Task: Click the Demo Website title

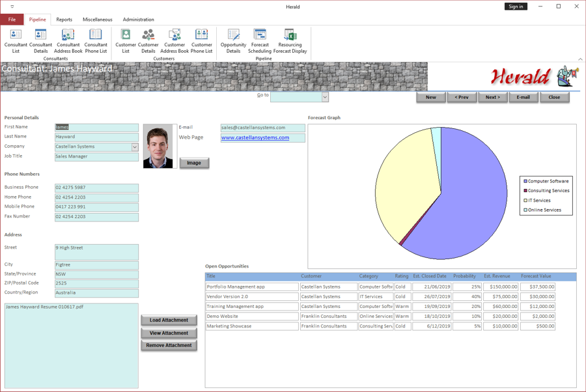Action: pos(252,316)
